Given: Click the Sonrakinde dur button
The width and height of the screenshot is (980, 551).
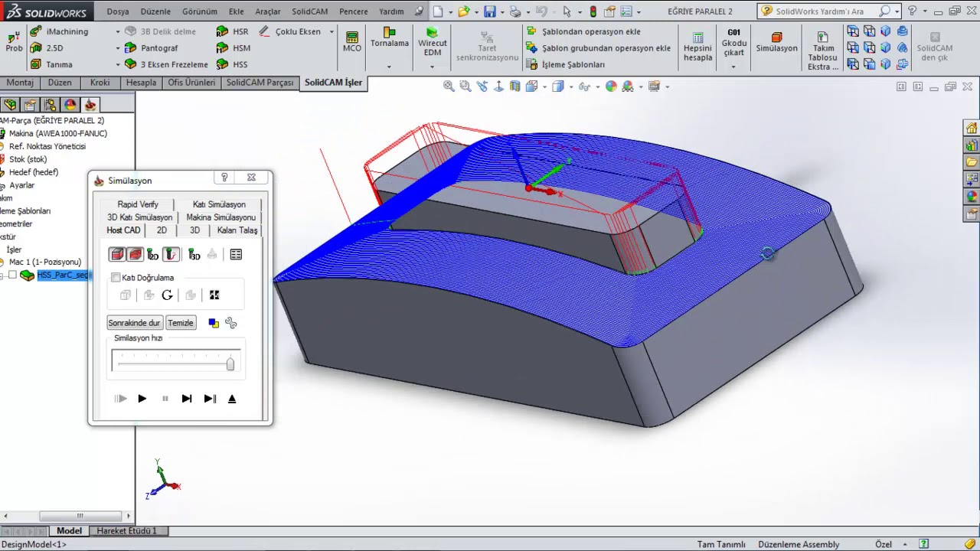Looking at the screenshot, I should point(134,323).
